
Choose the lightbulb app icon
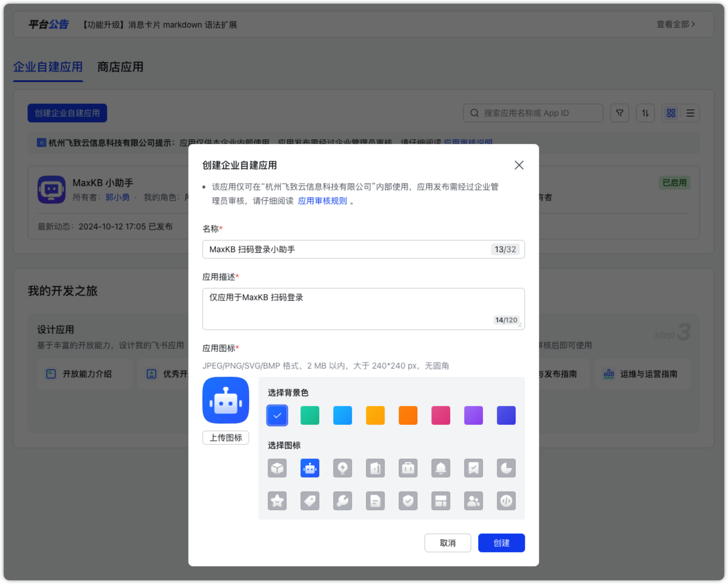[x=343, y=468]
